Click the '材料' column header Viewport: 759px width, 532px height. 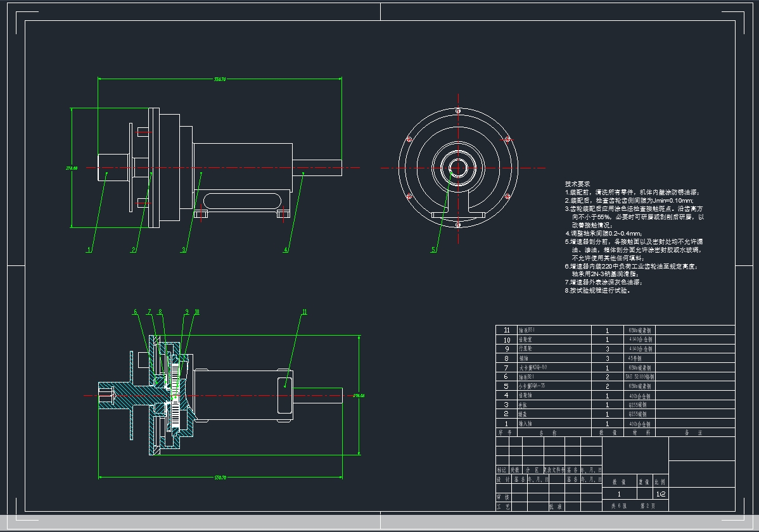tap(641, 433)
